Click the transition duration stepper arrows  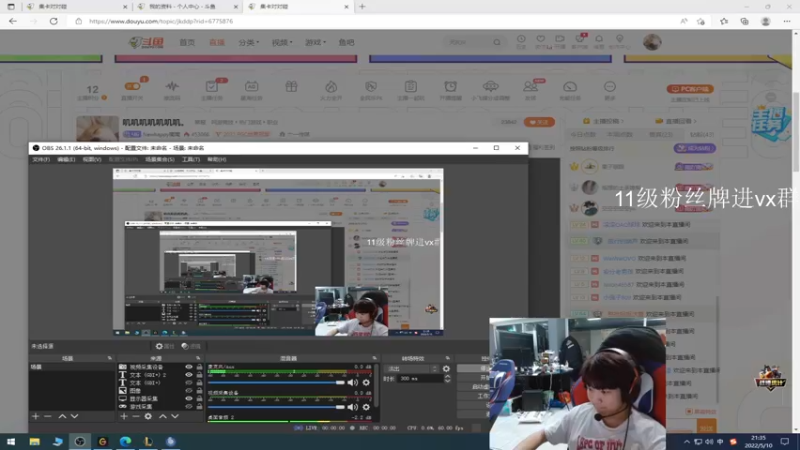point(447,379)
